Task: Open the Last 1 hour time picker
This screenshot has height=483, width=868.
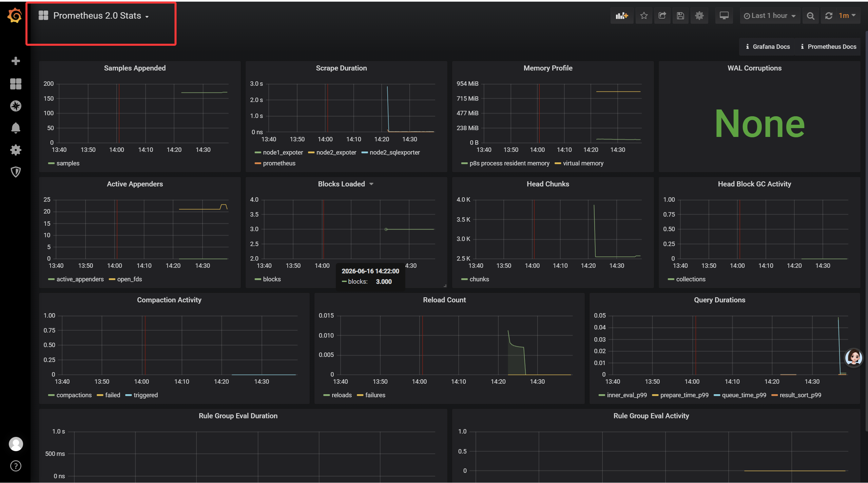Action: tap(770, 16)
